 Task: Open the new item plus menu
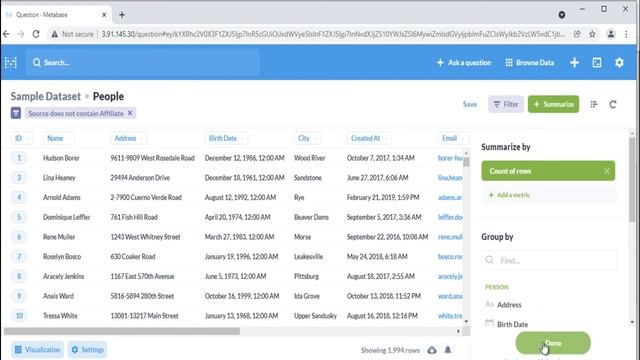point(574,62)
